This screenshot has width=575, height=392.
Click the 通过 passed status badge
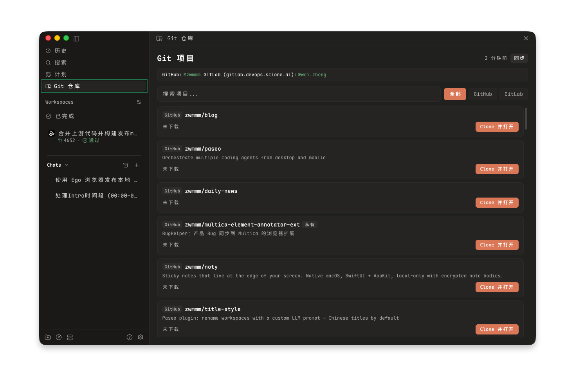coord(91,140)
